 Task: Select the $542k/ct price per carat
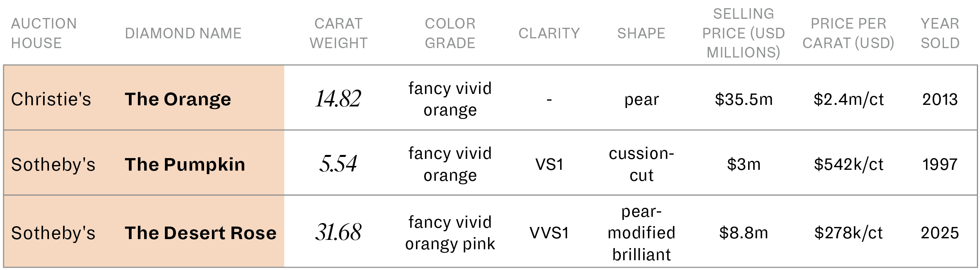click(848, 164)
